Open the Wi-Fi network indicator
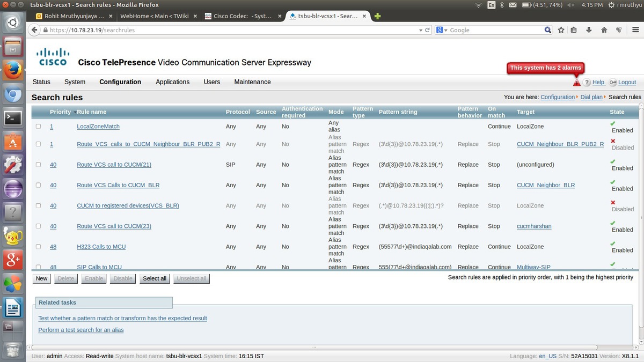644x362 pixels. [478, 5]
